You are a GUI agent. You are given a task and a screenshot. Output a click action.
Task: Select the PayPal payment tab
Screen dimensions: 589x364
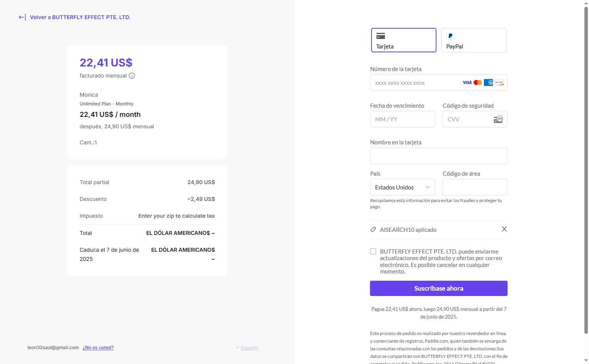tap(474, 40)
